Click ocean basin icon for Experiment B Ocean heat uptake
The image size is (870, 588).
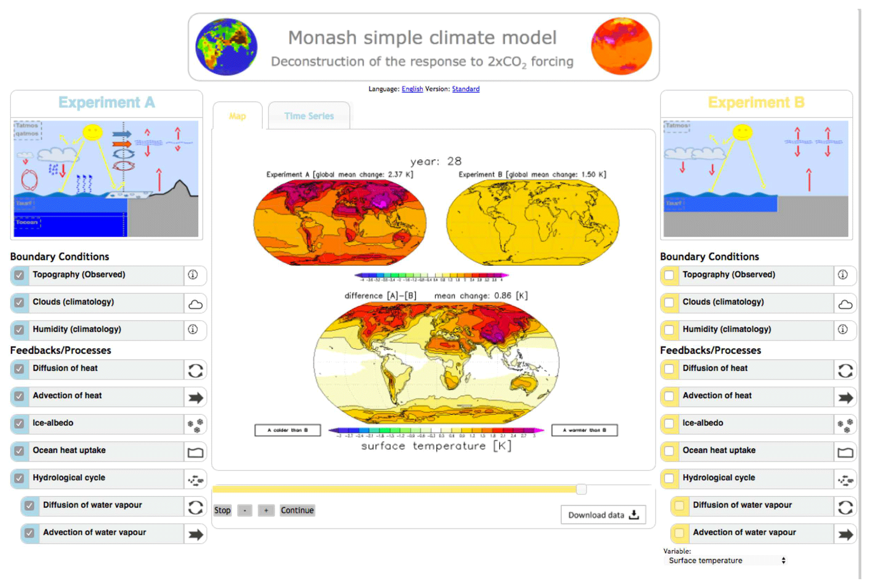point(845,452)
